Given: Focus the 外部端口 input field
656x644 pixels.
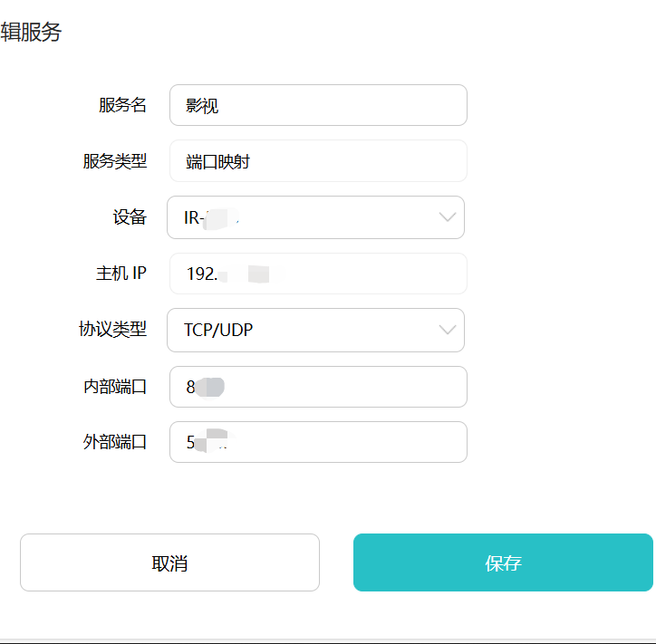Looking at the screenshot, I should (318, 442).
